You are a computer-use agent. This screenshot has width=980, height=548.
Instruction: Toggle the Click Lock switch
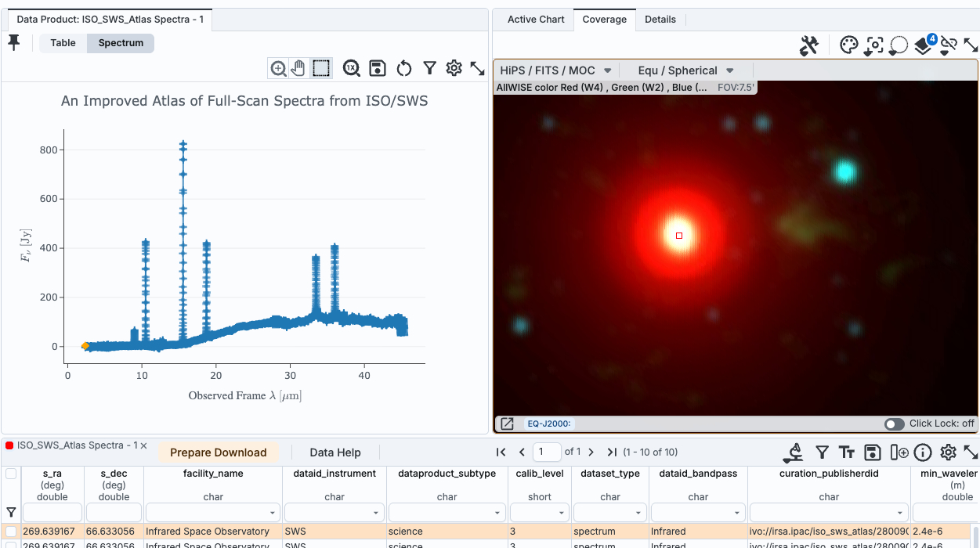(894, 424)
